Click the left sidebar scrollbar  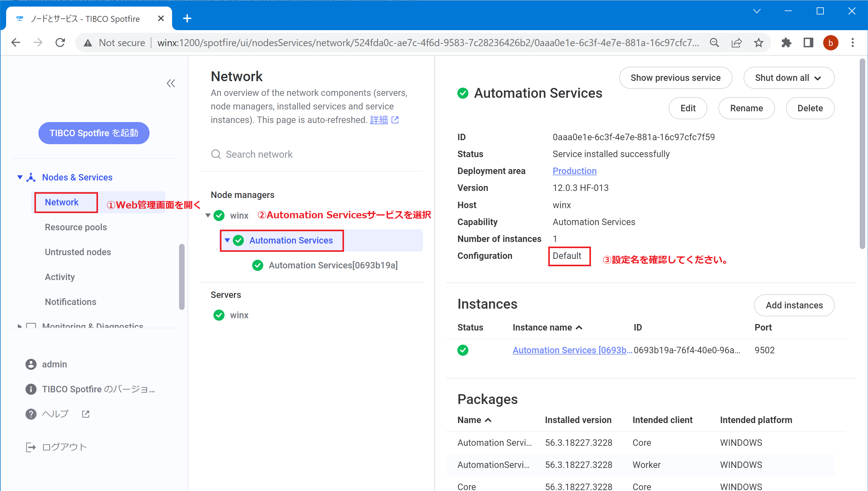(182, 276)
